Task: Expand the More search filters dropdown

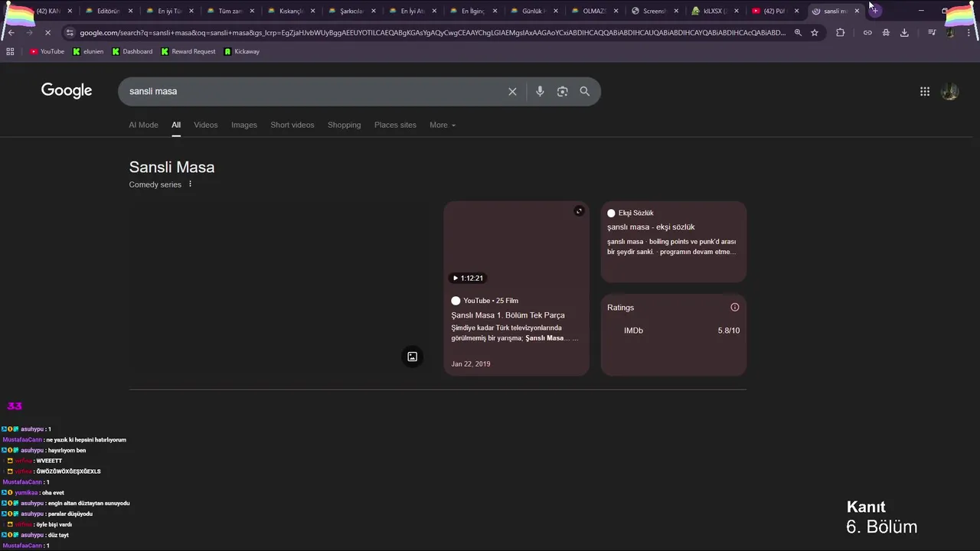Action: coord(443,125)
